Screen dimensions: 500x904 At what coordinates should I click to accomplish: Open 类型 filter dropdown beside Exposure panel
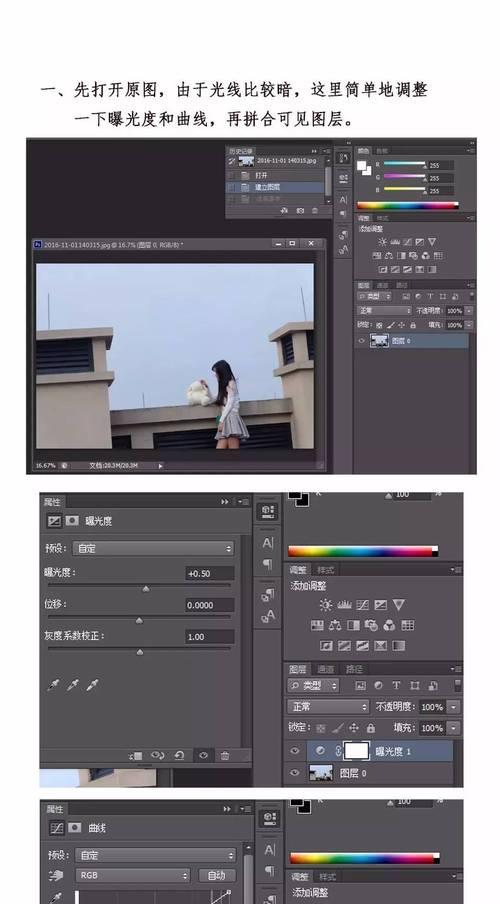(x=313, y=685)
